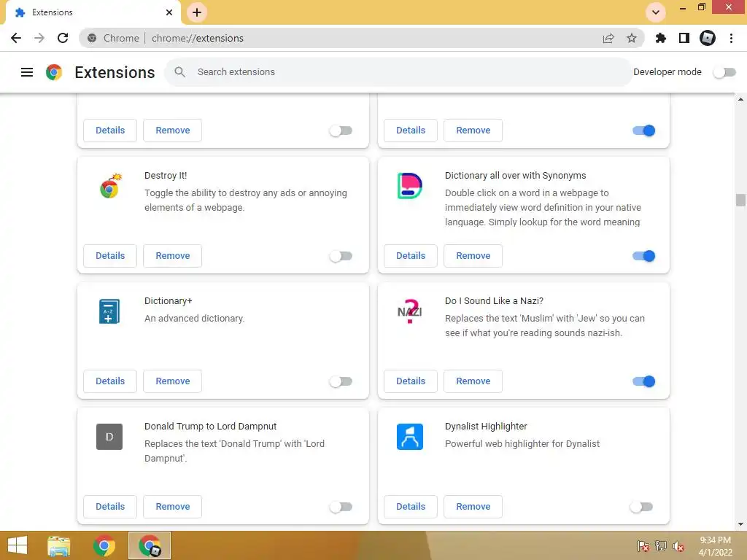Image resolution: width=747 pixels, height=560 pixels.
Task: Open the side panel icon
Action: point(684,38)
